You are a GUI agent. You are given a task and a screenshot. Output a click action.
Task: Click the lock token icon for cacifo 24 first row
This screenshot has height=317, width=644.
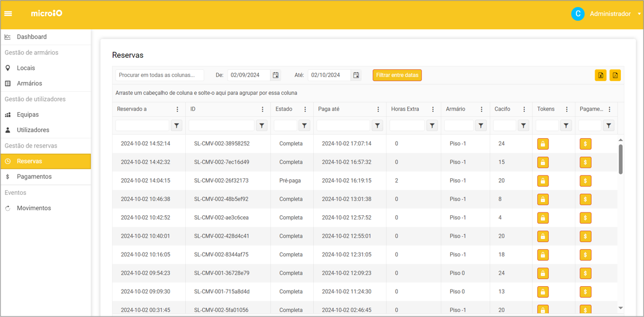coord(543,144)
